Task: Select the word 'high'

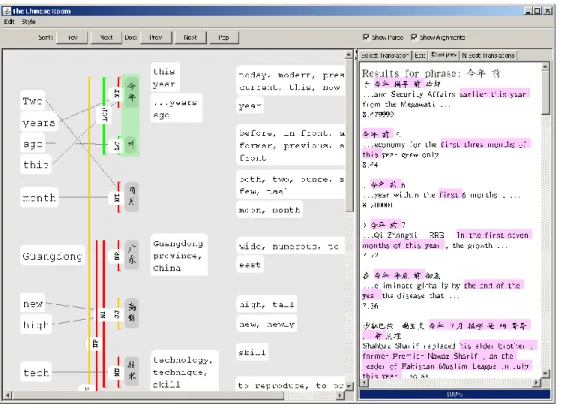Action: click(36, 325)
